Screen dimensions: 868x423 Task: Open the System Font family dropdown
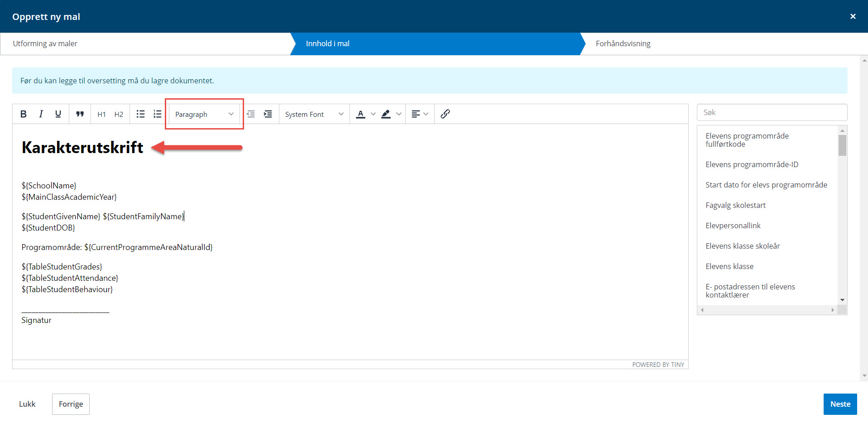pos(314,114)
